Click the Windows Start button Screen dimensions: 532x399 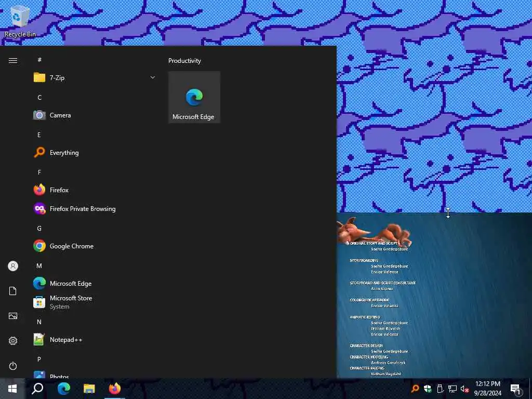pos(12,389)
